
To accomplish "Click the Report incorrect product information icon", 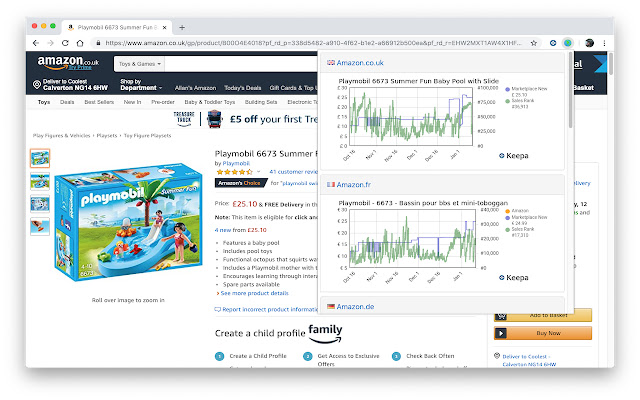I will [x=218, y=309].
